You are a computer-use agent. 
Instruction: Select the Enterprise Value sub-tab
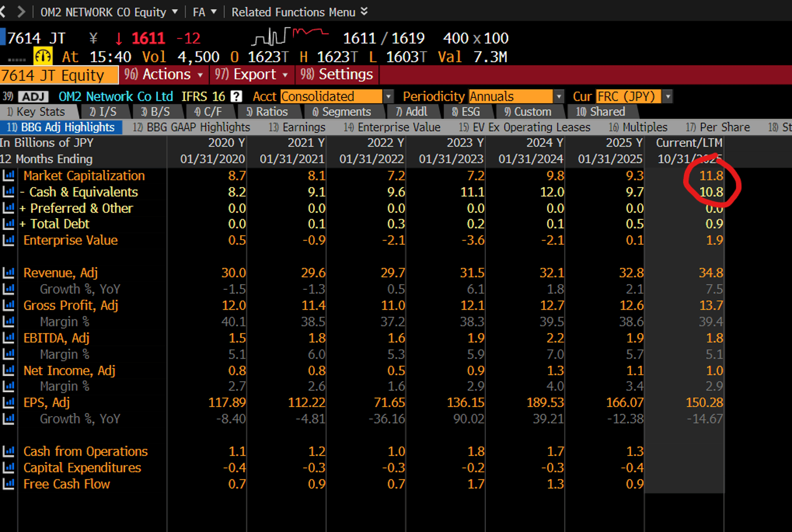pyautogui.click(x=393, y=127)
